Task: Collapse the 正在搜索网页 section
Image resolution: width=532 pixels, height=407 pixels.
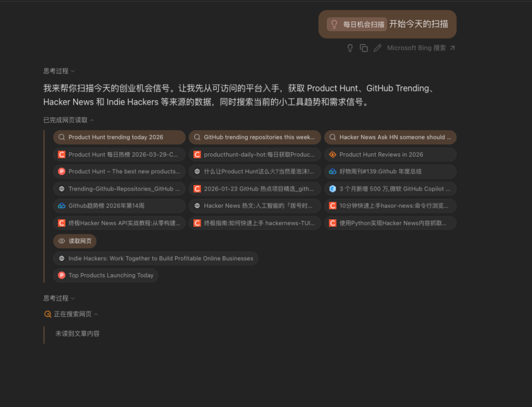Action: [x=71, y=315]
